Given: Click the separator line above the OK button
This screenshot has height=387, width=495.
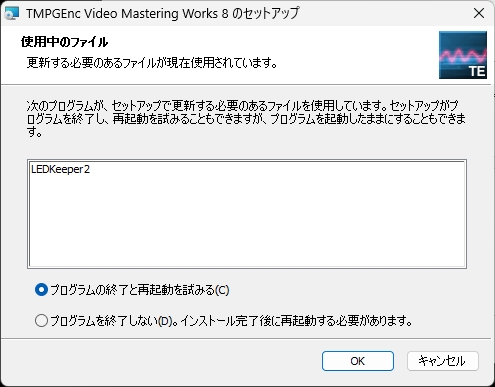Looking at the screenshot, I should pyautogui.click(x=246, y=339).
